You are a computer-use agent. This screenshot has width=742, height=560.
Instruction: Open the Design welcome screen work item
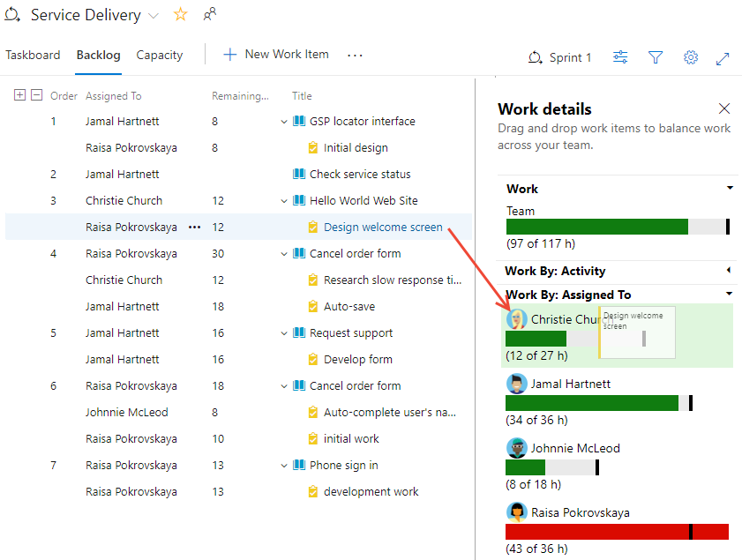pyautogui.click(x=382, y=227)
